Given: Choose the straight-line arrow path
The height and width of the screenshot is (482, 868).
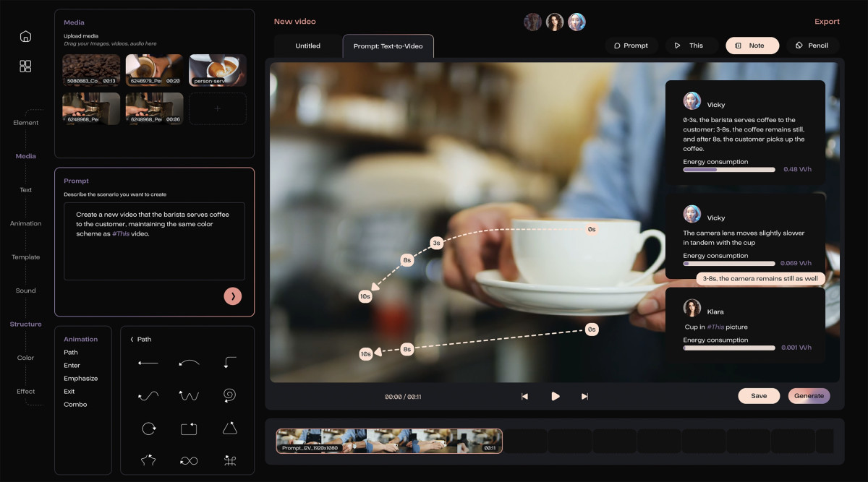Looking at the screenshot, I should coord(148,363).
